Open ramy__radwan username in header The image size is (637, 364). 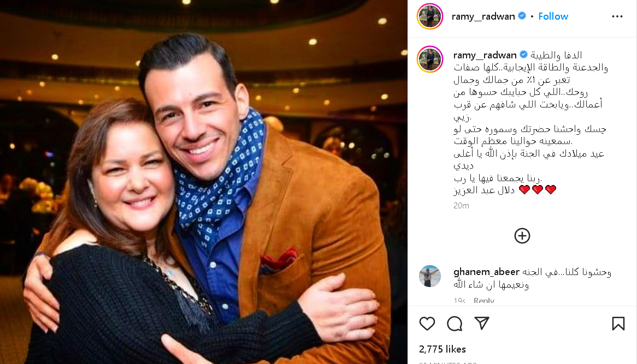[483, 16]
